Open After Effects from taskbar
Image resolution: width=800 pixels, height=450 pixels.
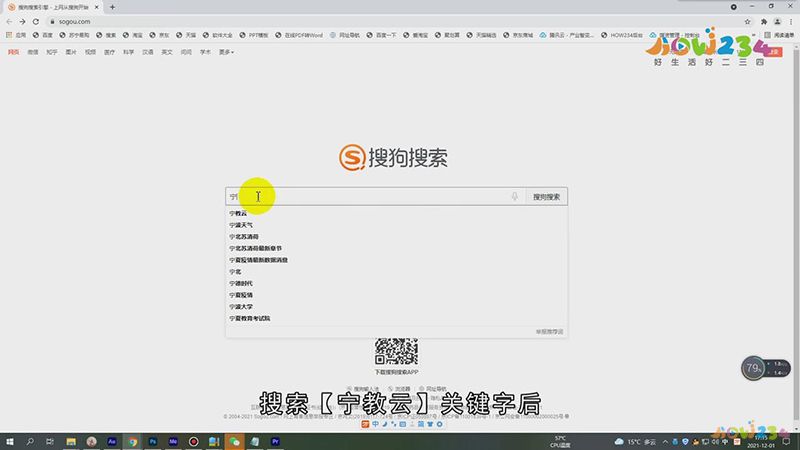[x=112, y=441]
